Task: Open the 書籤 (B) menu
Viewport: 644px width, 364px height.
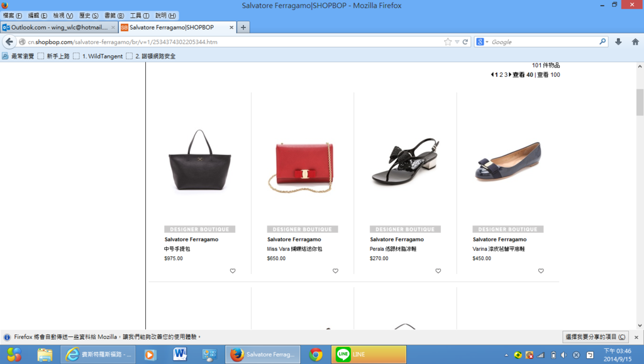Action: (114, 15)
